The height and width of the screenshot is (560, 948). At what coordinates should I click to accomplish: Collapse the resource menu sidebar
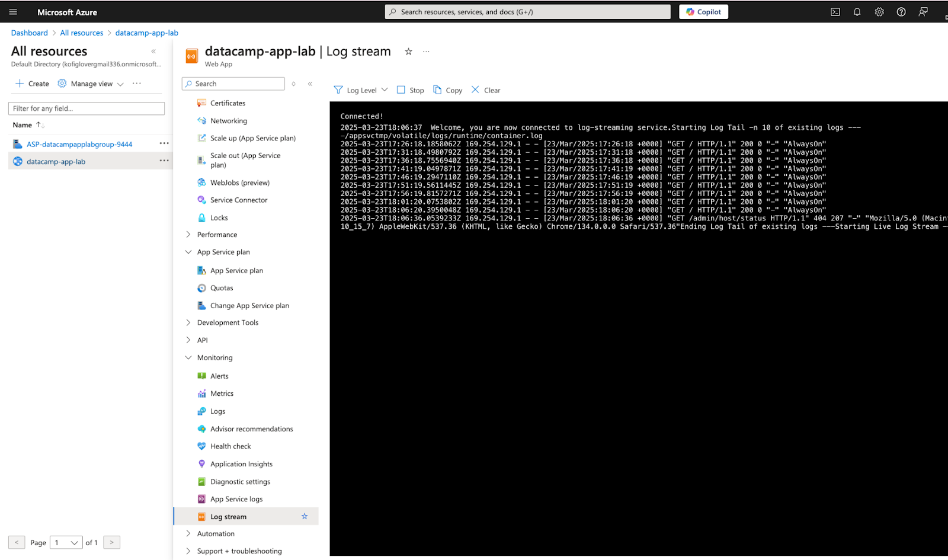(310, 84)
